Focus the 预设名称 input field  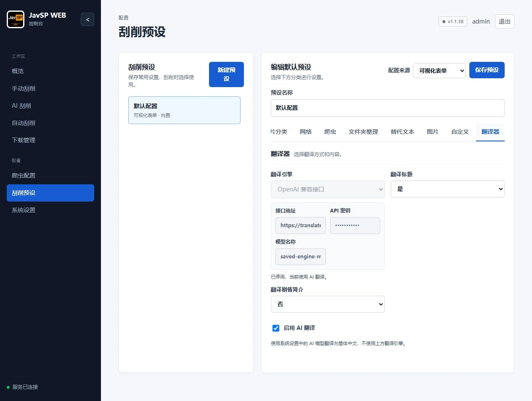click(387, 108)
